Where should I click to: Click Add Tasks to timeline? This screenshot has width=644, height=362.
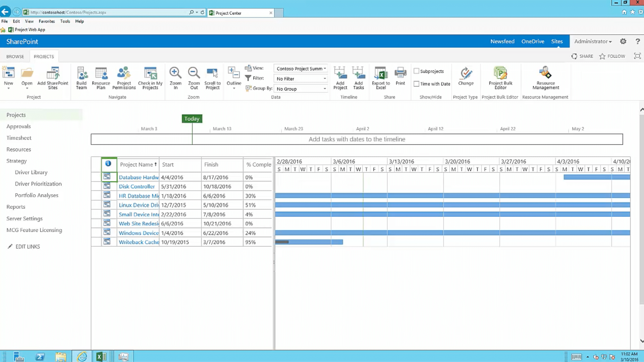pos(358,78)
